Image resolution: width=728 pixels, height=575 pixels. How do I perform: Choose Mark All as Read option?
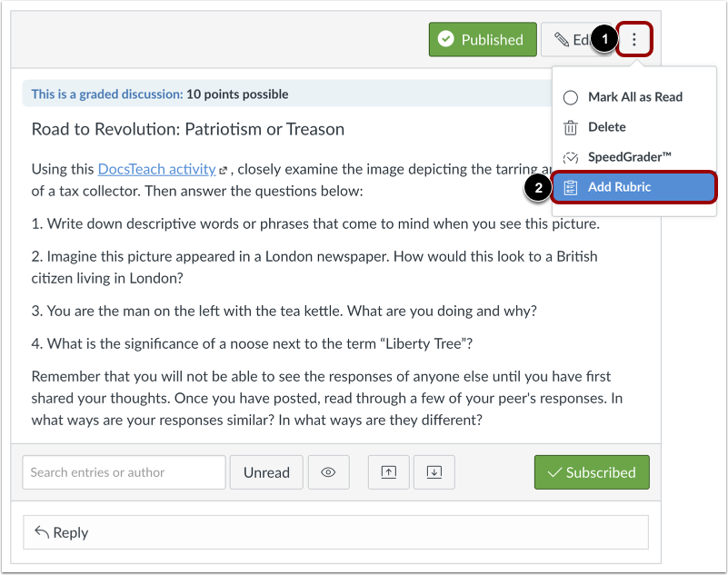pyautogui.click(x=634, y=97)
